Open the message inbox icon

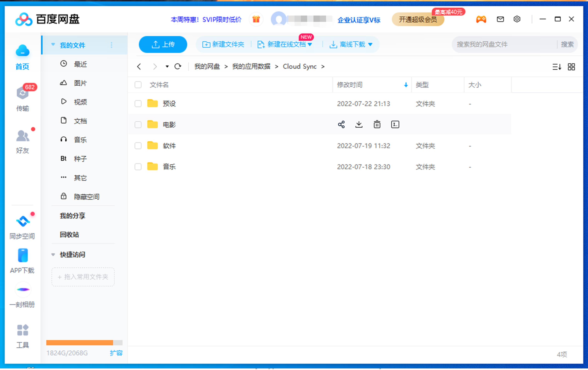[500, 19]
